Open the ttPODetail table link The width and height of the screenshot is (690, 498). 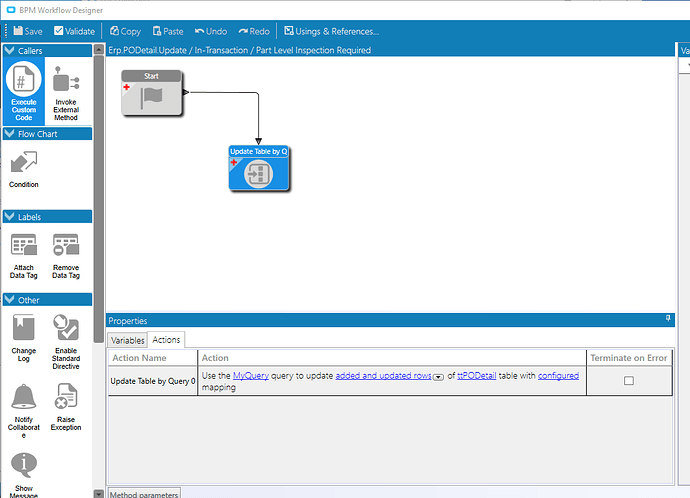point(477,376)
